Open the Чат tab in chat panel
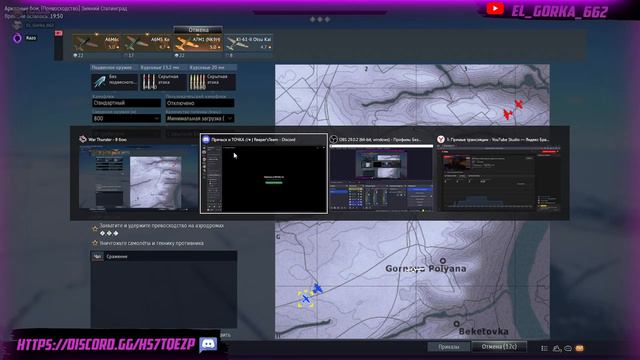The image size is (640, 360). (x=97, y=256)
